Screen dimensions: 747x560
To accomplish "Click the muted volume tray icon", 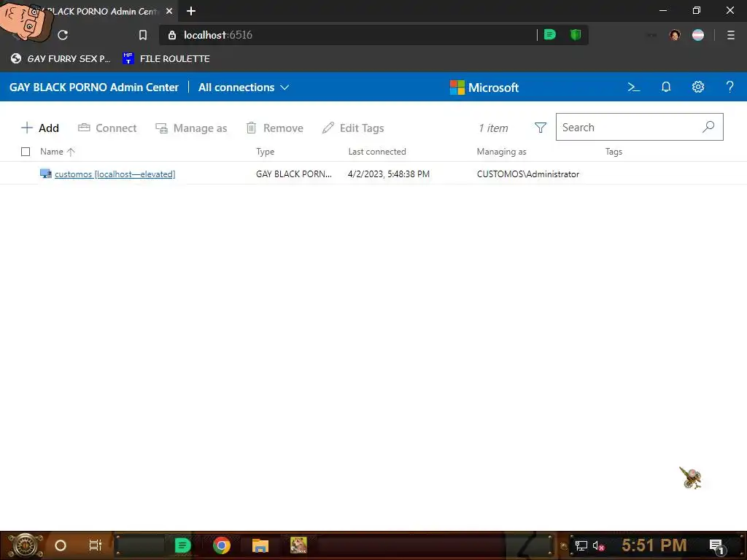I will click(599, 545).
